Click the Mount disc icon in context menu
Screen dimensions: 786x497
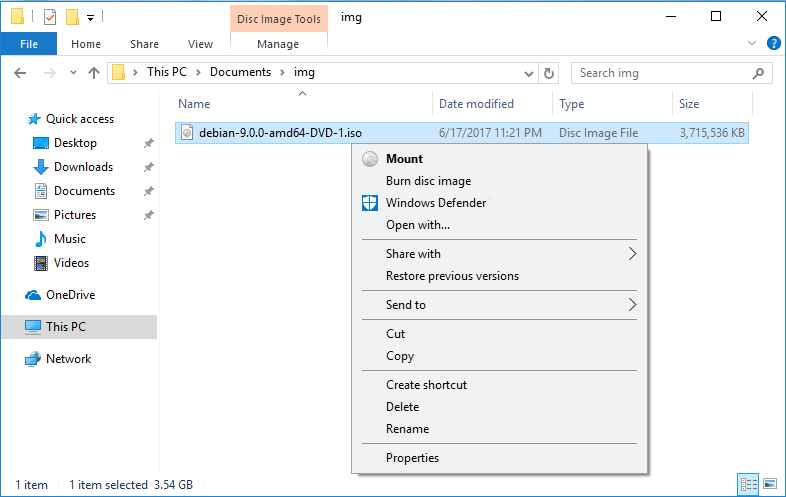370,159
